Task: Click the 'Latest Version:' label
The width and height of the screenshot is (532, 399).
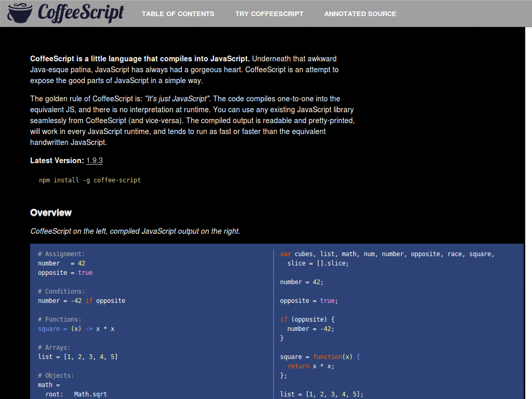Action: point(57,161)
